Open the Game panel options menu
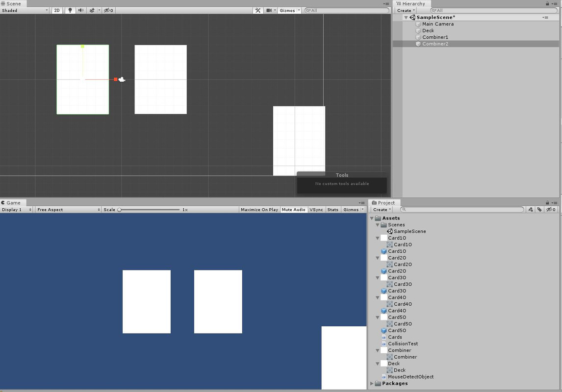Screen dimensions: 562x392 (361, 203)
